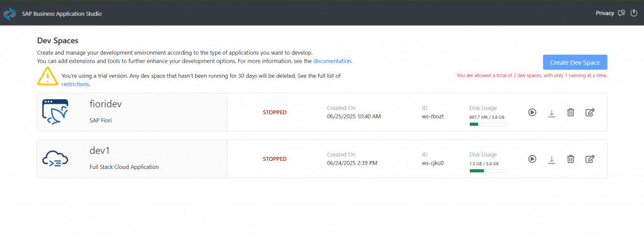
Task: Open the documentation link
Action: click(x=332, y=61)
